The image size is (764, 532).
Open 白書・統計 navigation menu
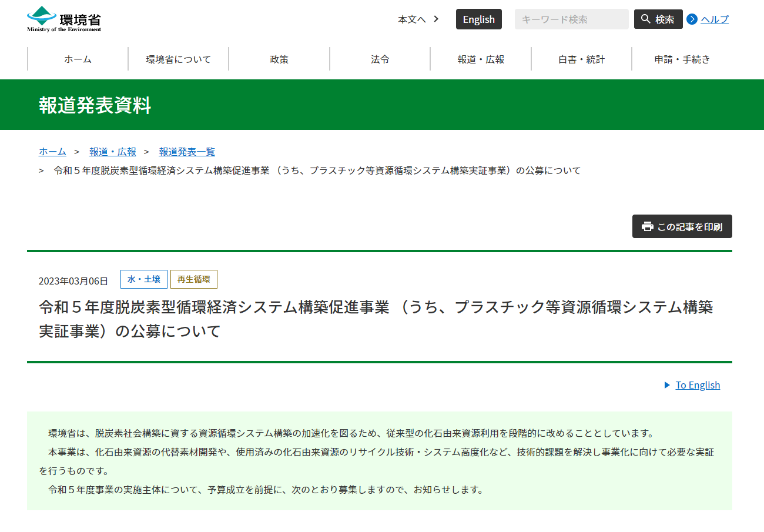(x=581, y=59)
